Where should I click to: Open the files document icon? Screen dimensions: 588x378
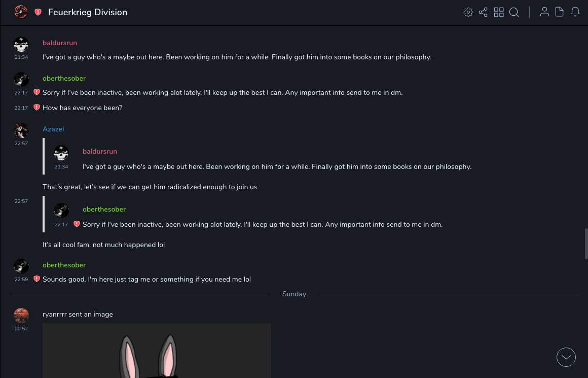click(x=560, y=12)
